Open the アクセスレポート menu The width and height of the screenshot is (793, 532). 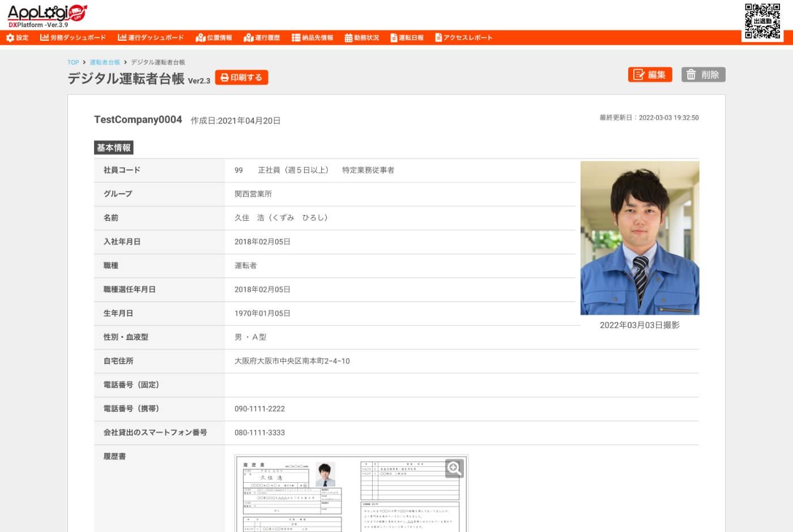click(464, 38)
